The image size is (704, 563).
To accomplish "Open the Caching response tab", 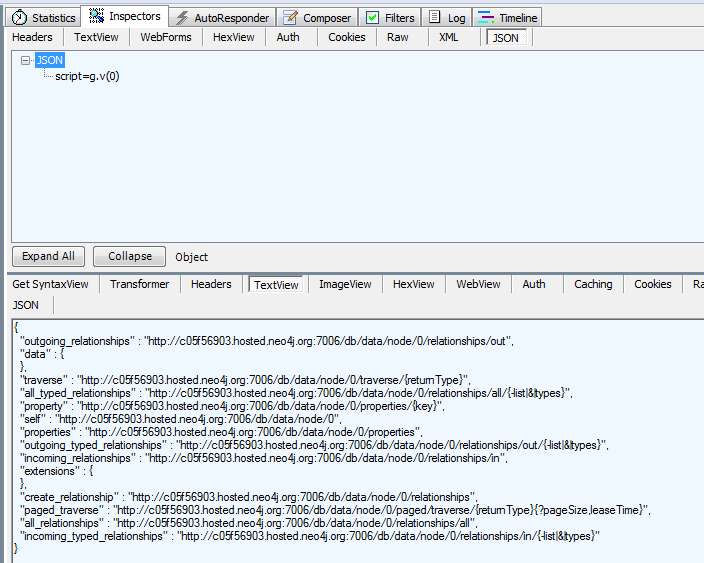I will (x=593, y=284).
